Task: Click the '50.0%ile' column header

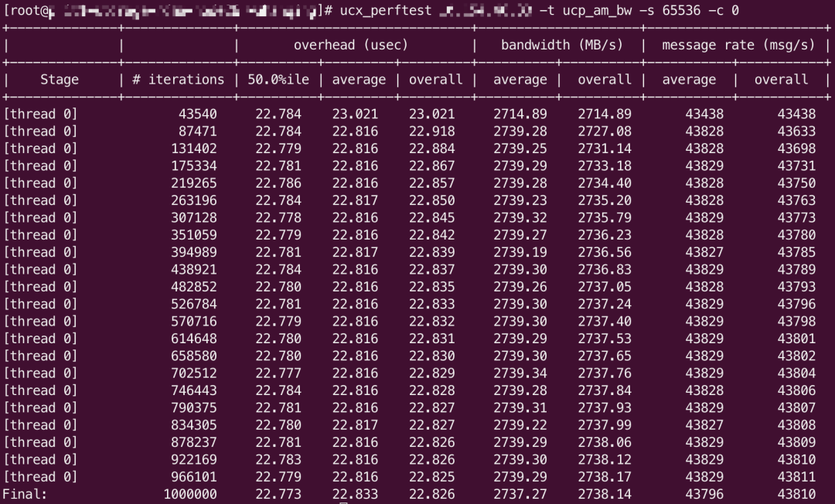Action: [x=278, y=80]
